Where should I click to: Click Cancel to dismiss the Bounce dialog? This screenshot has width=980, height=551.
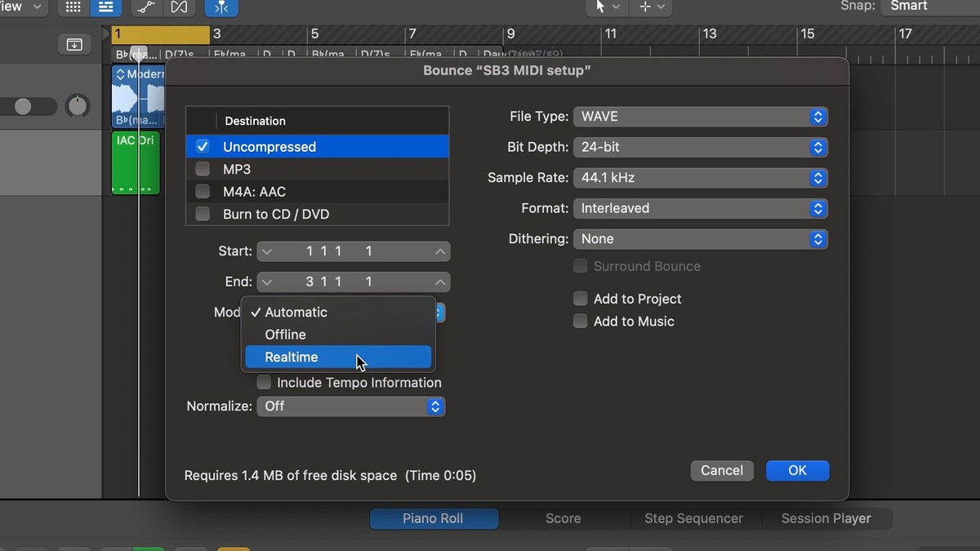point(722,470)
